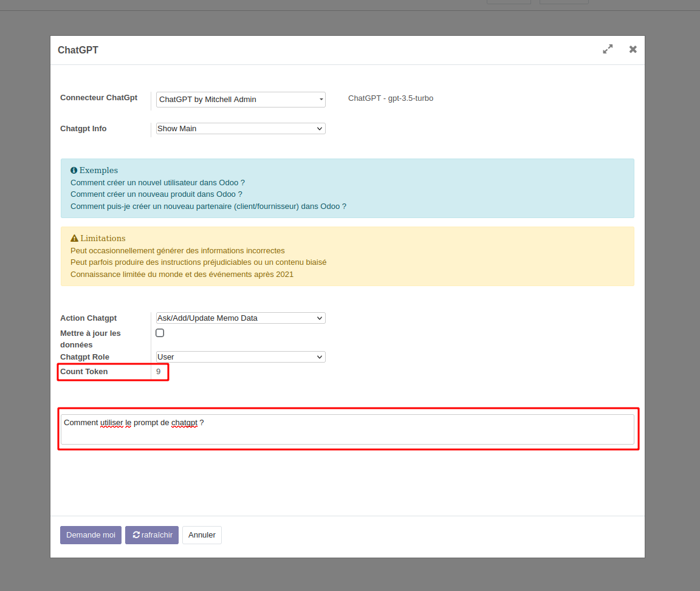Select example about creating a new user
Viewport: 700px width, 591px height.
pos(157,183)
